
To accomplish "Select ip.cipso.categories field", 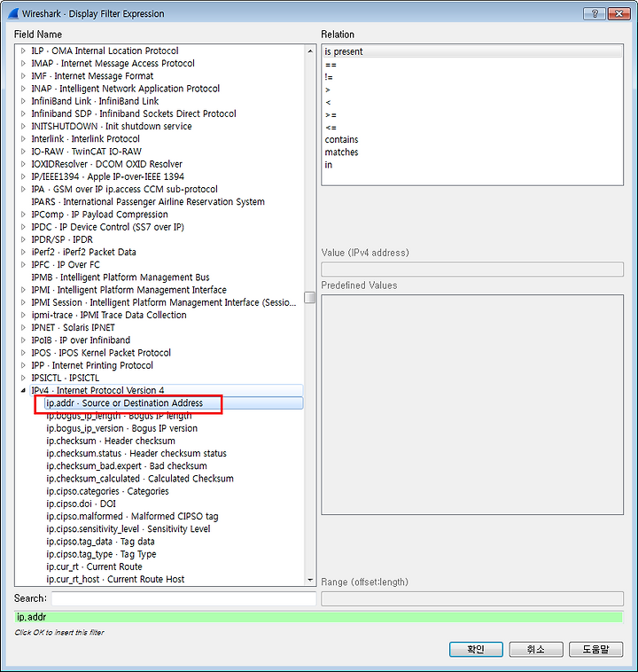I will (107, 491).
